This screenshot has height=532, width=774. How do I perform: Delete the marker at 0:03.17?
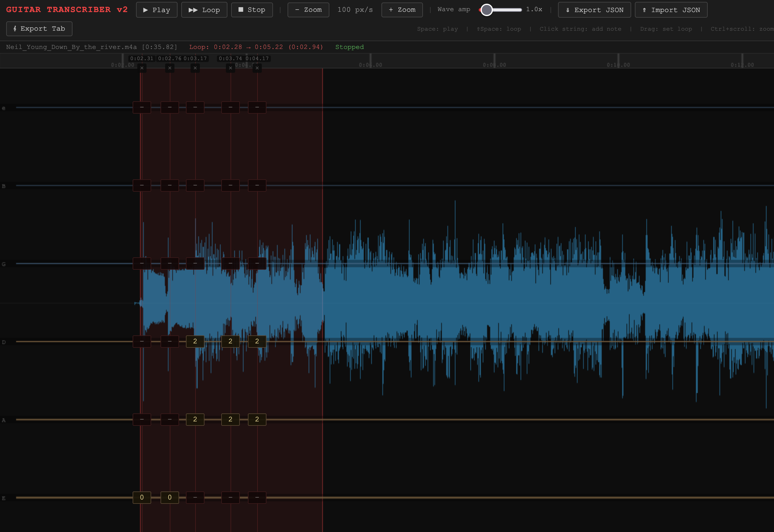tap(195, 68)
